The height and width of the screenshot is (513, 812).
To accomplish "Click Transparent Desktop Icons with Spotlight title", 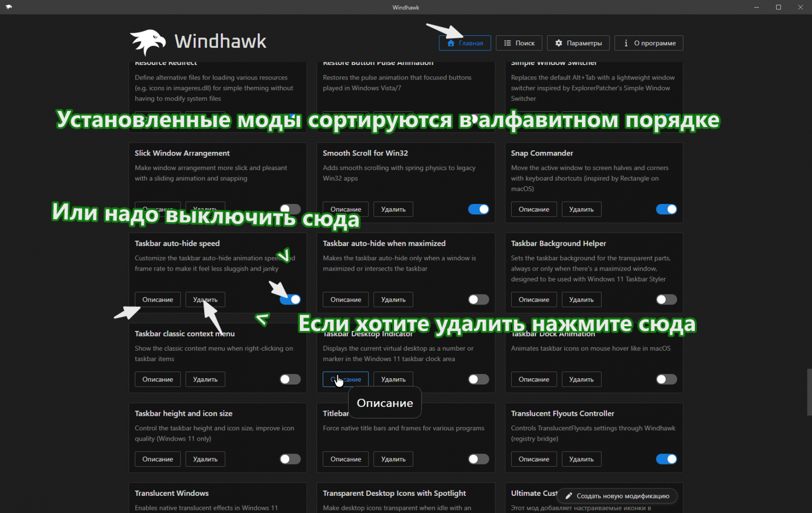I will tap(394, 493).
